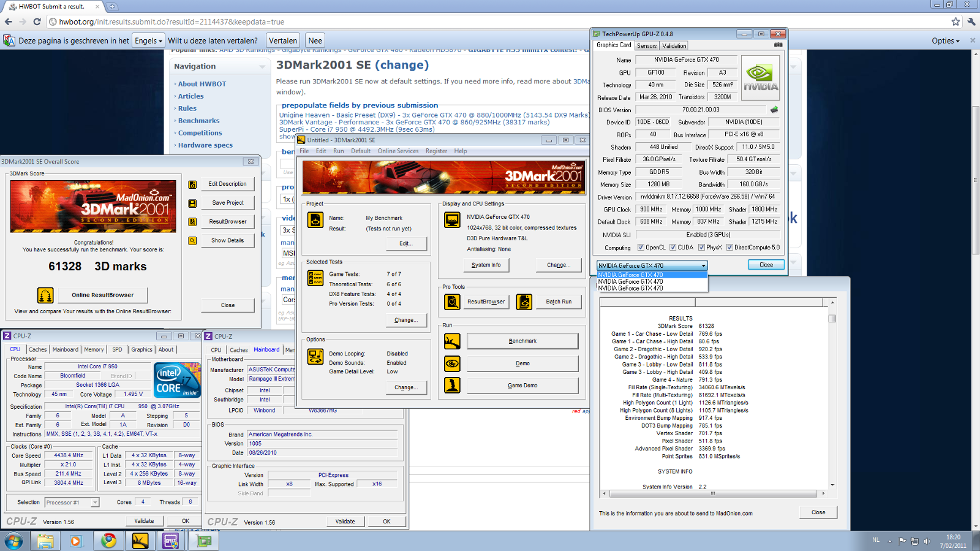Switch to Sensors tab in GPU-Z
The image size is (980, 551).
647,46
